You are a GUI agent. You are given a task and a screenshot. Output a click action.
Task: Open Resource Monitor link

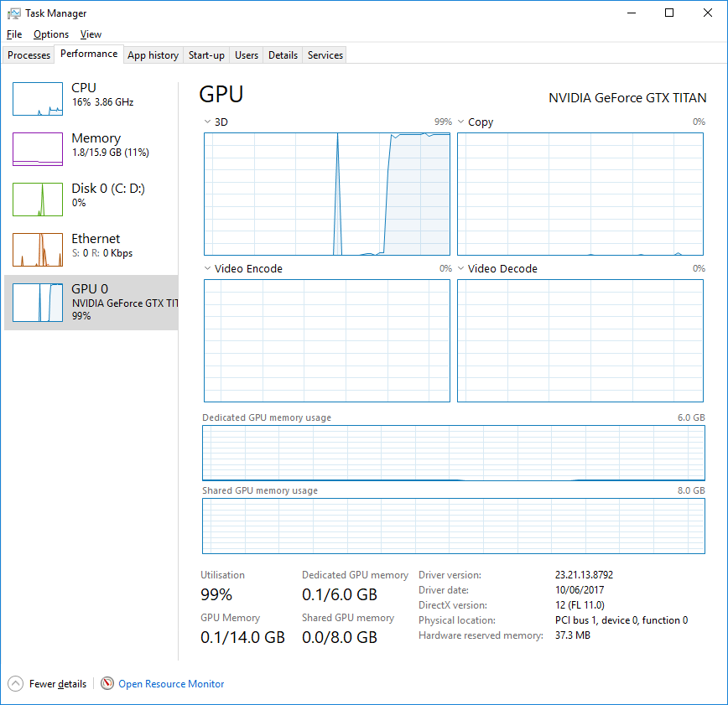171,684
